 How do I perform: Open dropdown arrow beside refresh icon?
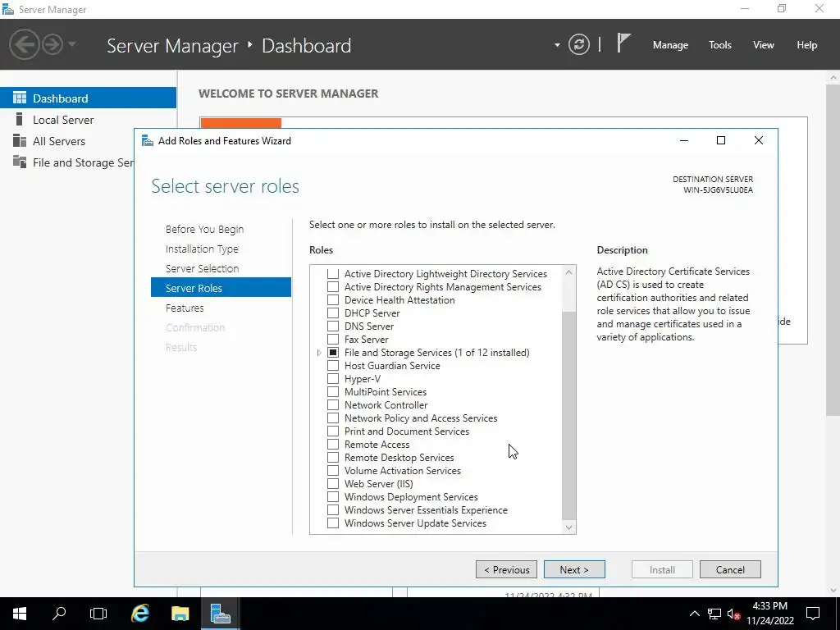point(557,45)
